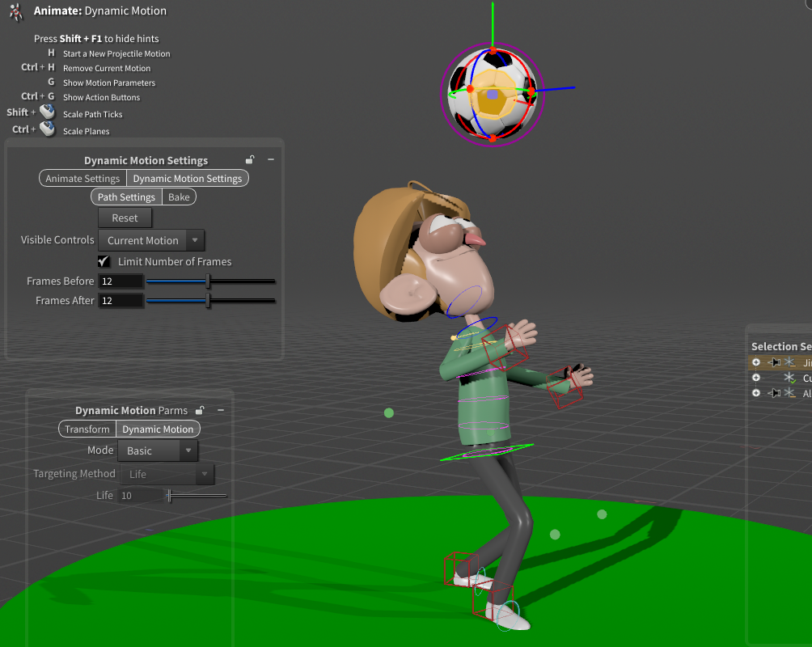Viewport: 812px width, 647px height.
Task: Click the 'Animate: Dynamic Motion' title text
Action: [x=100, y=11]
